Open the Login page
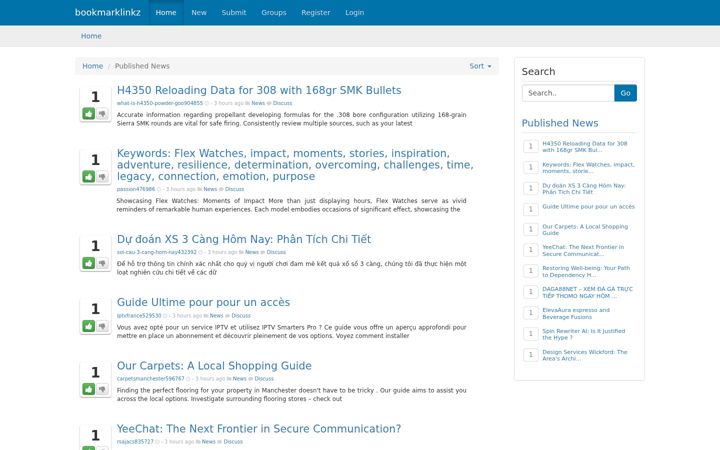 tap(354, 12)
